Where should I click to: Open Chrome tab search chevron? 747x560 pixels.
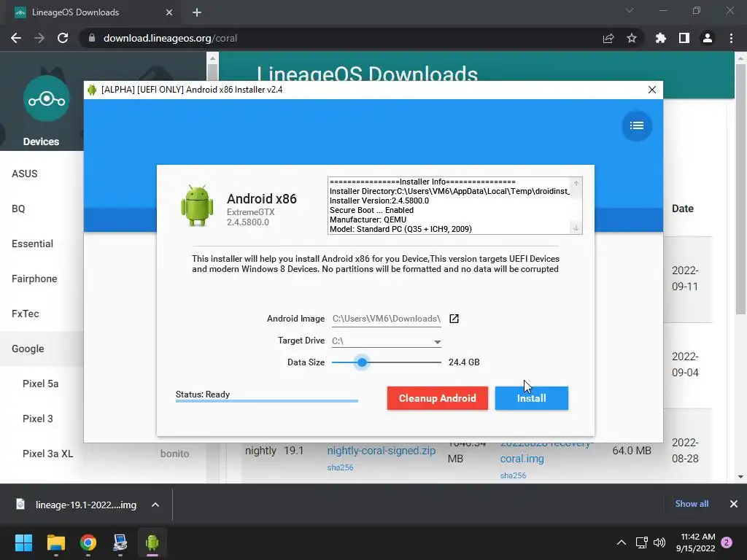[x=630, y=10]
